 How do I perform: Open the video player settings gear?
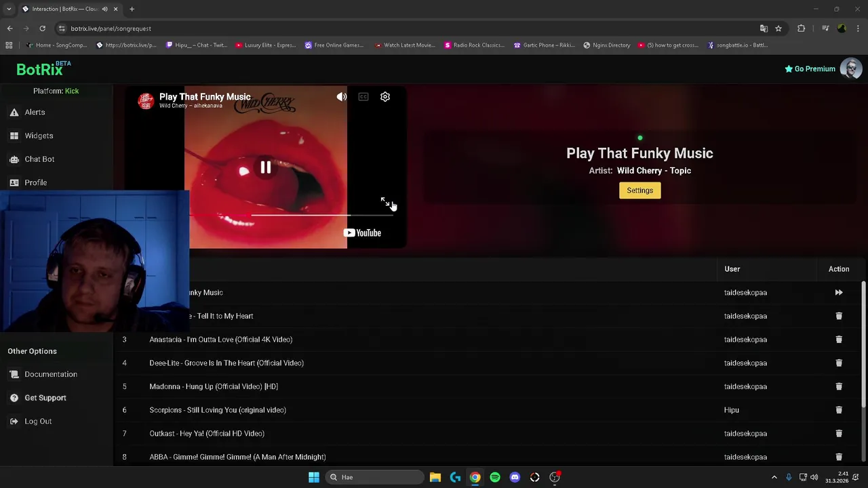[x=385, y=97]
